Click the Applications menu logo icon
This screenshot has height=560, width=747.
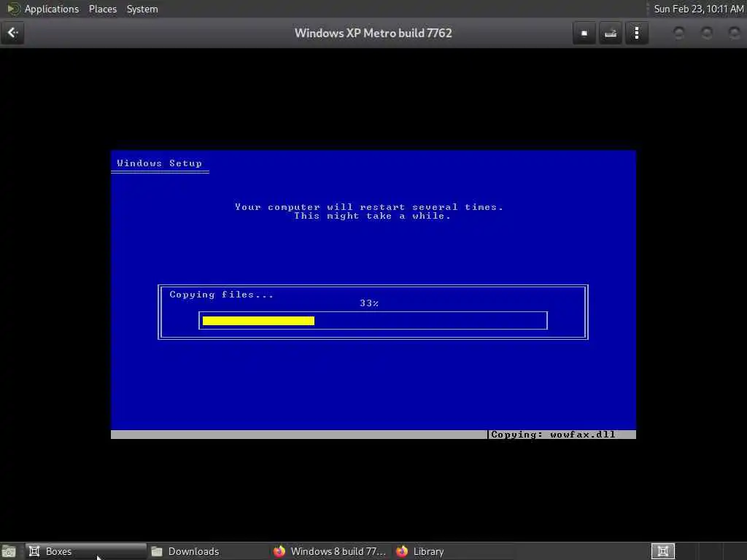[14, 9]
